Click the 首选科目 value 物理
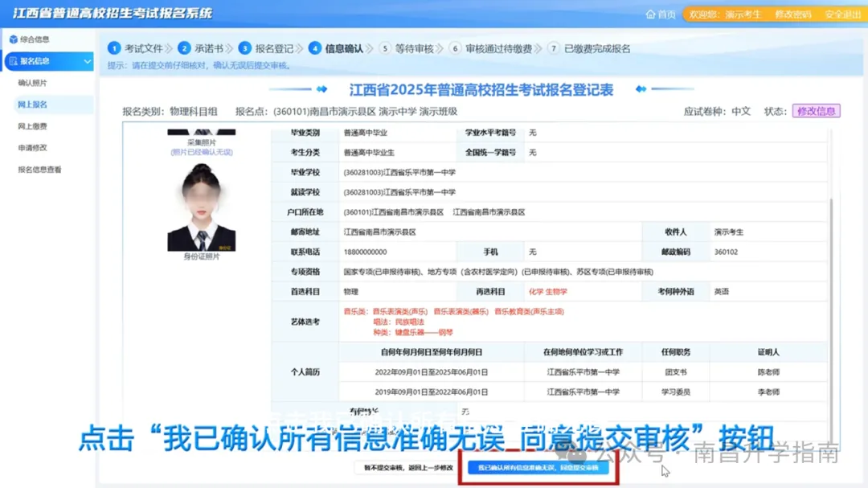The image size is (868, 488). tap(351, 292)
